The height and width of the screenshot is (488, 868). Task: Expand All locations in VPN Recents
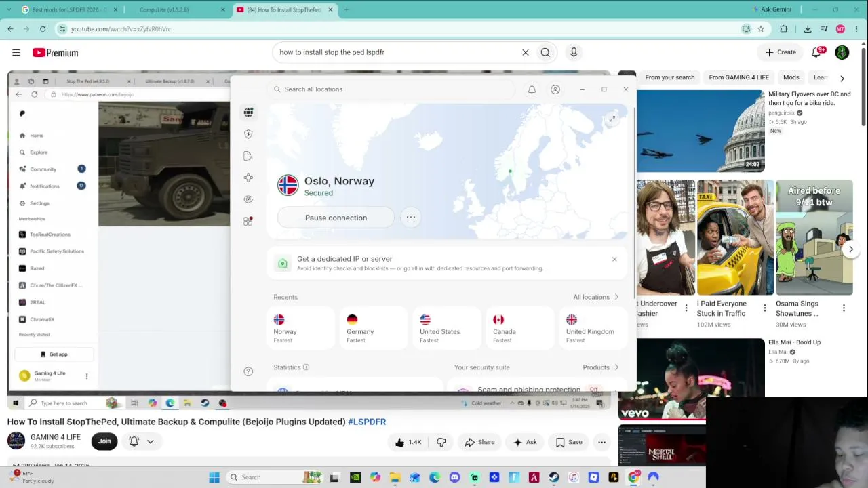click(596, 297)
